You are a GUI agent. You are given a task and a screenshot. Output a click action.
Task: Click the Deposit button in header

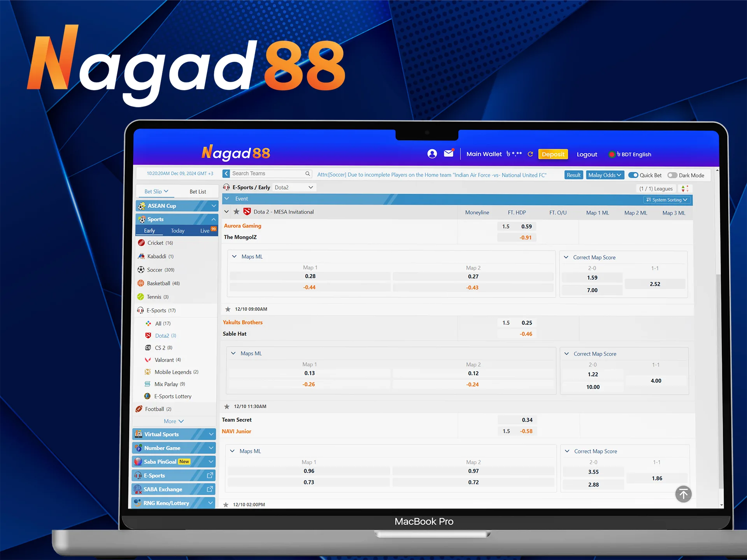[x=552, y=154]
